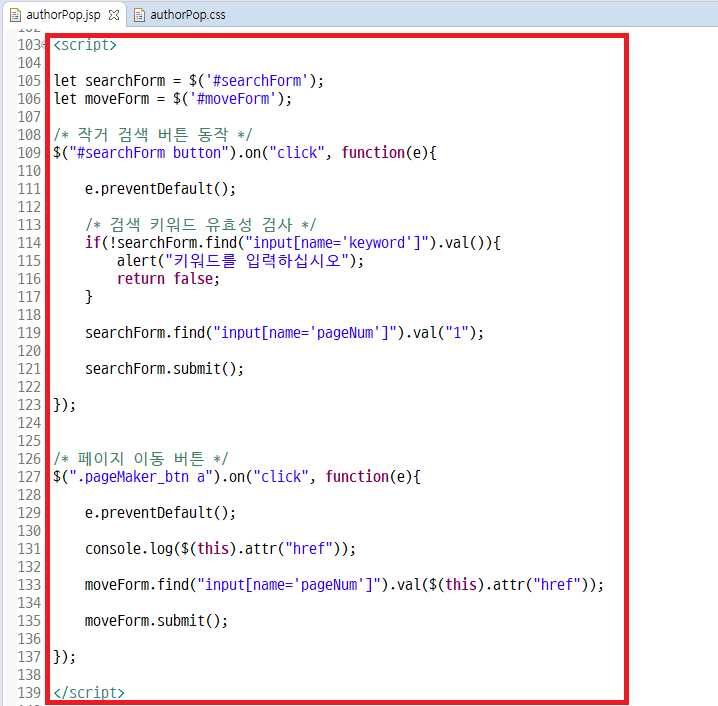Click line number 127 in gutter
This screenshot has height=706, width=718.
click(29, 477)
